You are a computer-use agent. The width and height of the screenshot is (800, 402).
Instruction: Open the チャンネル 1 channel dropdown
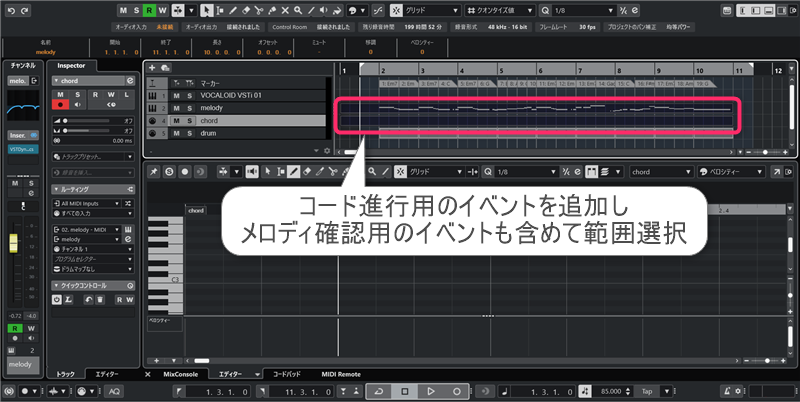click(93, 249)
